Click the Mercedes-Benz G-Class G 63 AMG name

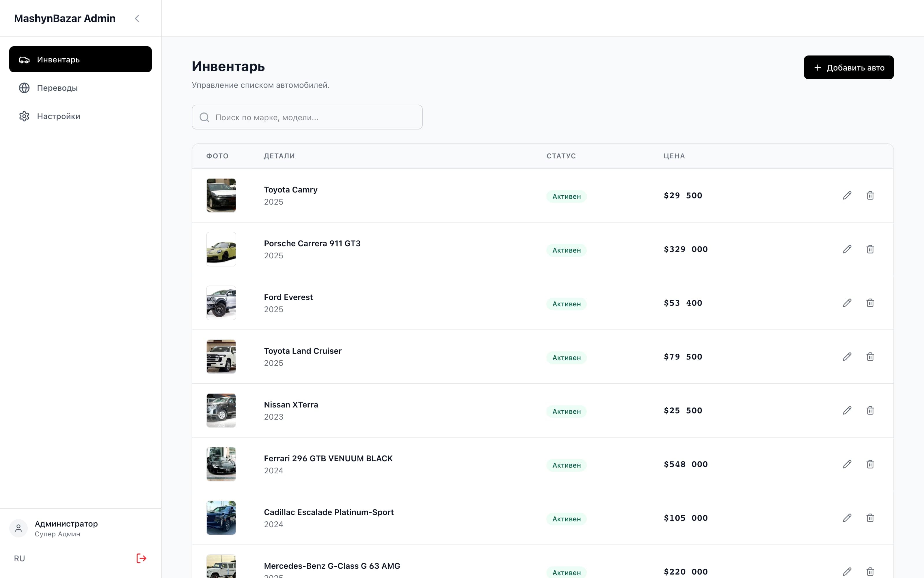(332, 566)
